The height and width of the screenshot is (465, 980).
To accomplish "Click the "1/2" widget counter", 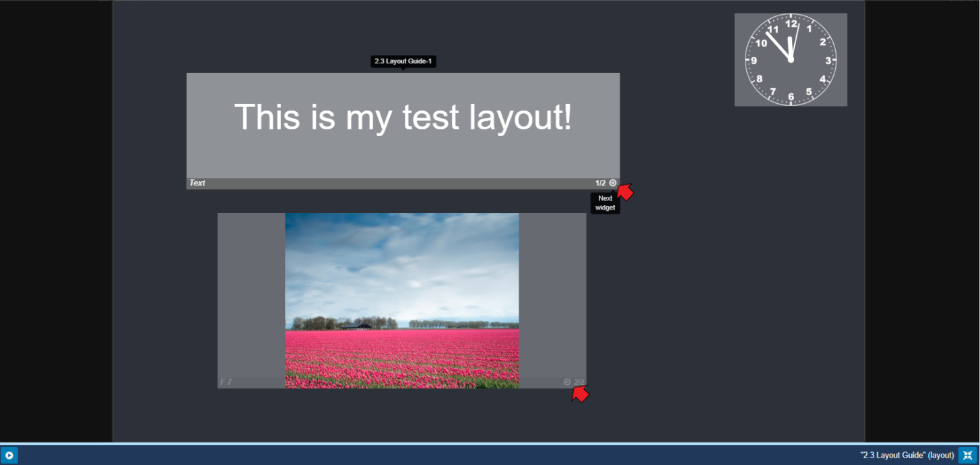I will tap(600, 183).
